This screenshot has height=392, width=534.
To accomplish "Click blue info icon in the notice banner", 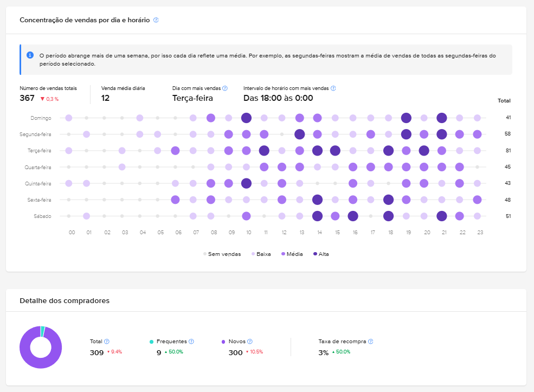I will [30, 55].
